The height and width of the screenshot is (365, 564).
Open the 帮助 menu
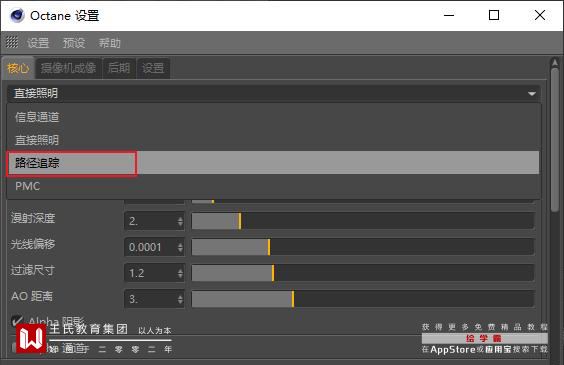[110, 43]
